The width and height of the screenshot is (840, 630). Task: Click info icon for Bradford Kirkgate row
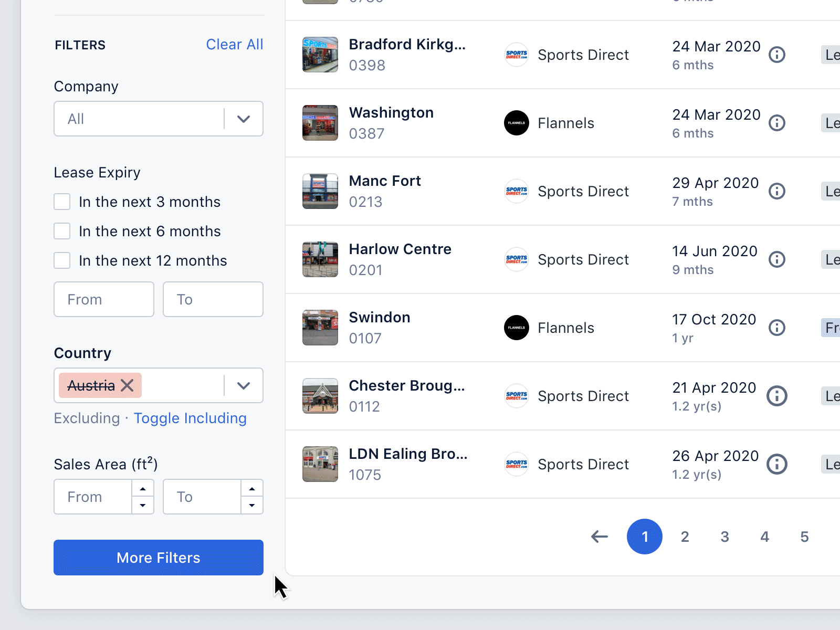click(x=776, y=55)
